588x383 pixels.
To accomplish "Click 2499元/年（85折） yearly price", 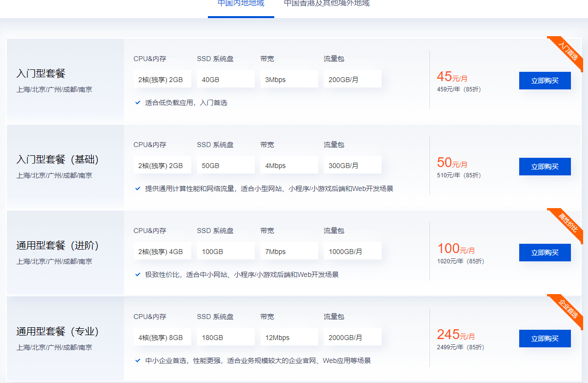I will coord(461,347).
